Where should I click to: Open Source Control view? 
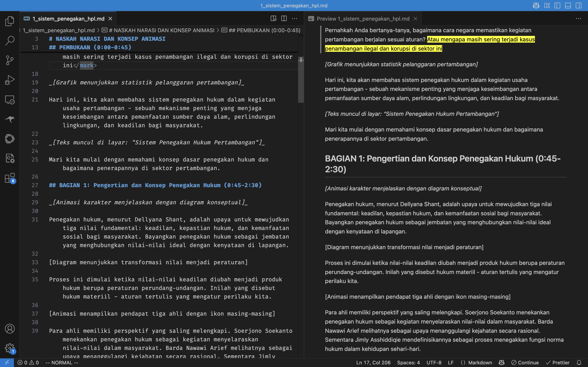[10, 60]
